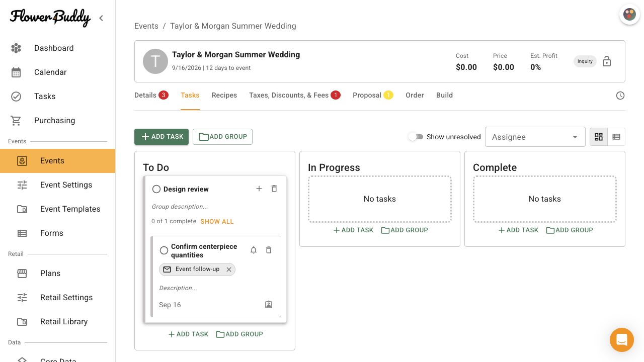This screenshot has height=362, width=644.
Task: Open the Purchasing page
Action: (x=57, y=121)
